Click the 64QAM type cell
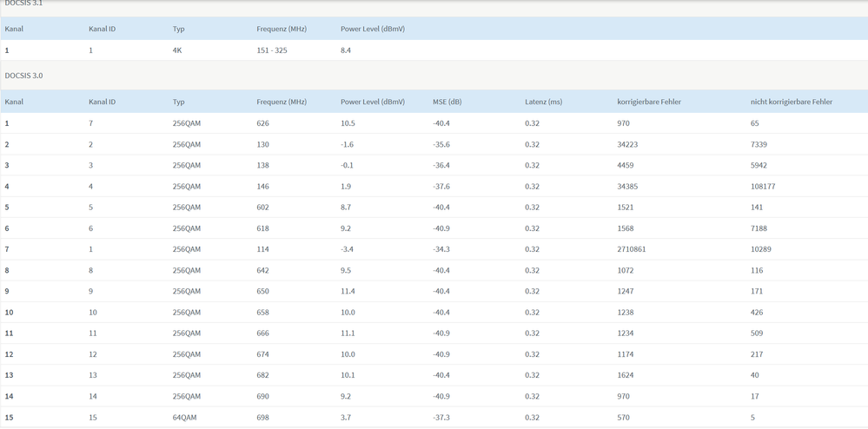The width and height of the screenshot is (868, 429). click(x=184, y=418)
